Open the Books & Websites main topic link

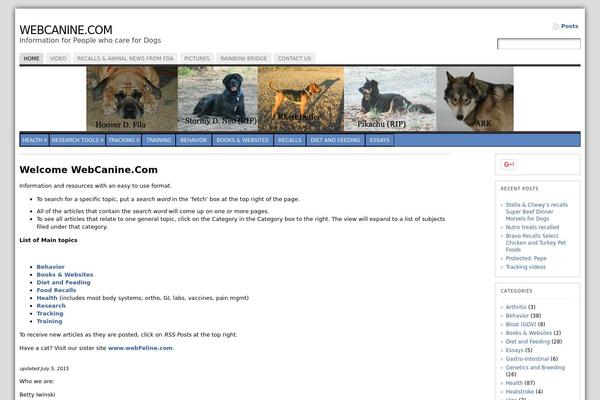click(x=65, y=274)
